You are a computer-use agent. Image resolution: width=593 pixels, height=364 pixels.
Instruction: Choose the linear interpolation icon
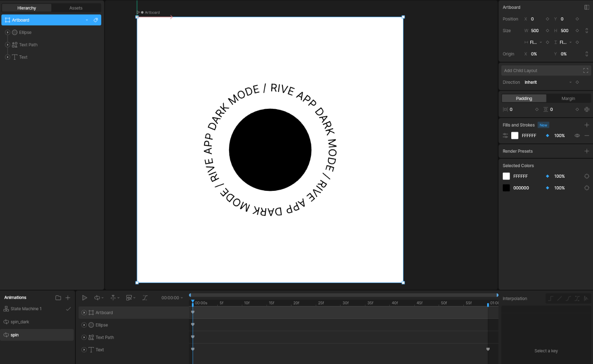[559, 298]
